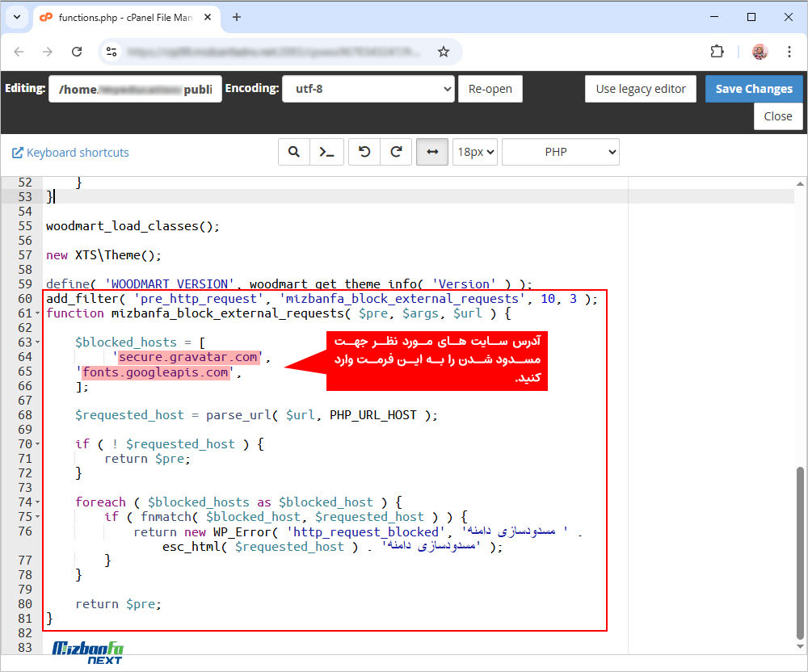Screen dimensions: 808x672
Task: Open the browser extensions puzzle icon
Action: 717,52
